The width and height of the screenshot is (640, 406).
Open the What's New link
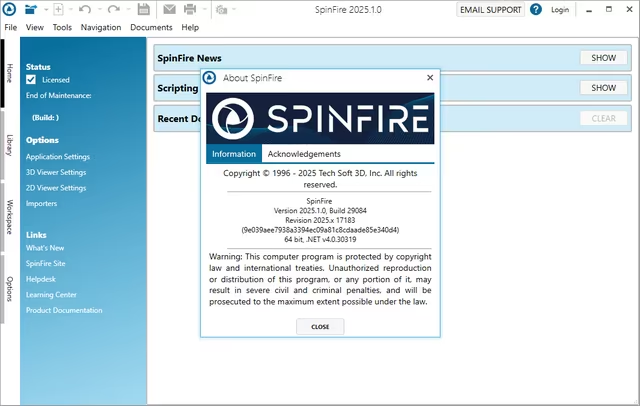[45, 248]
